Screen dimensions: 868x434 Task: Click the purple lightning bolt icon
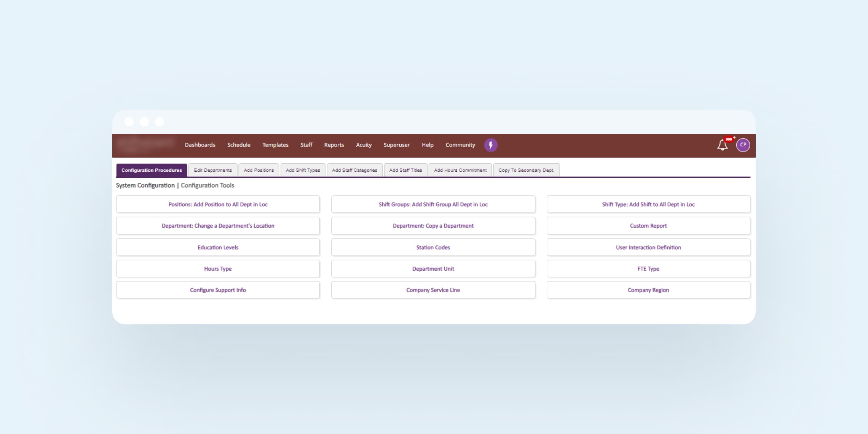click(x=491, y=145)
